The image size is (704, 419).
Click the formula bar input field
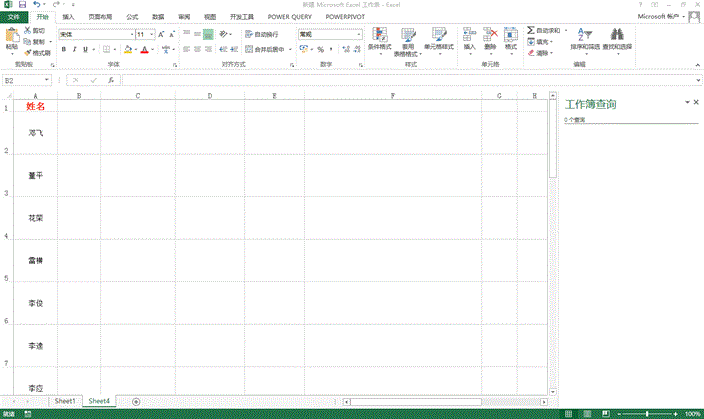[x=400, y=80]
